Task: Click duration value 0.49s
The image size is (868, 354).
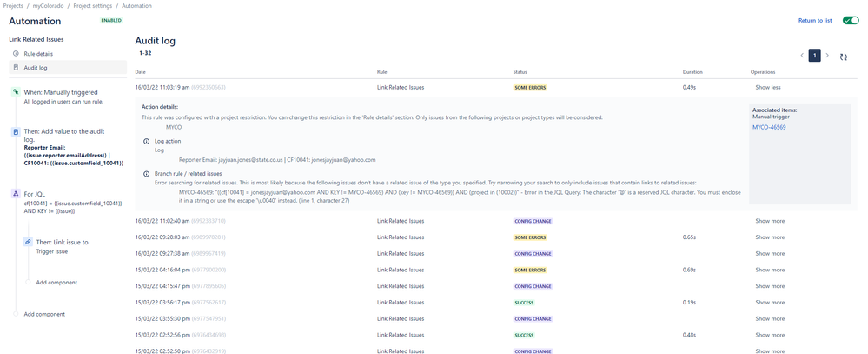Action: tap(689, 87)
